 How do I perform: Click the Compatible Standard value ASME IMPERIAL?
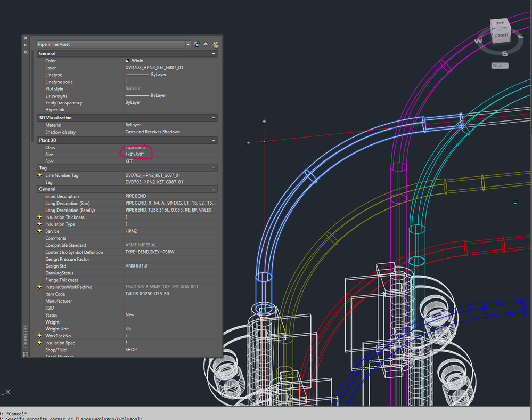(x=141, y=245)
